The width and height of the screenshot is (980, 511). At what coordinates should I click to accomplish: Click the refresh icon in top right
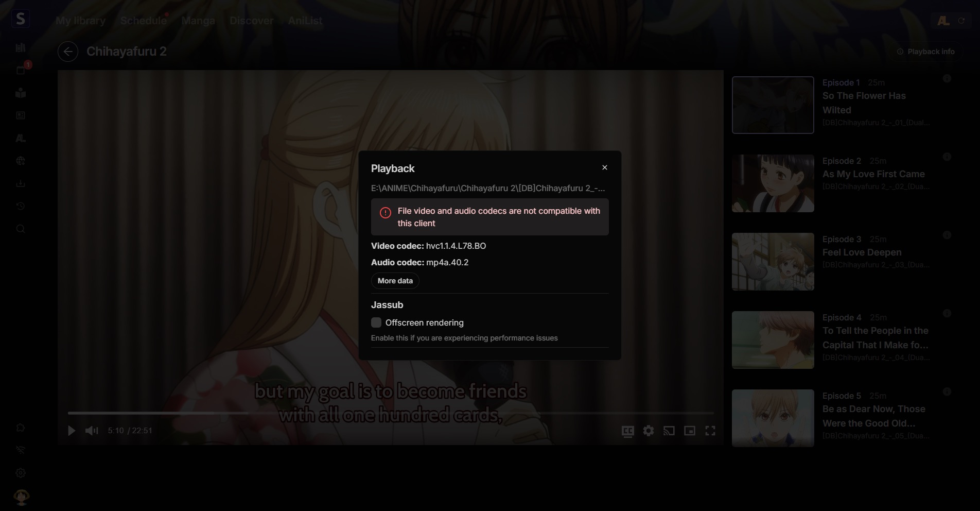pos(961,21)
